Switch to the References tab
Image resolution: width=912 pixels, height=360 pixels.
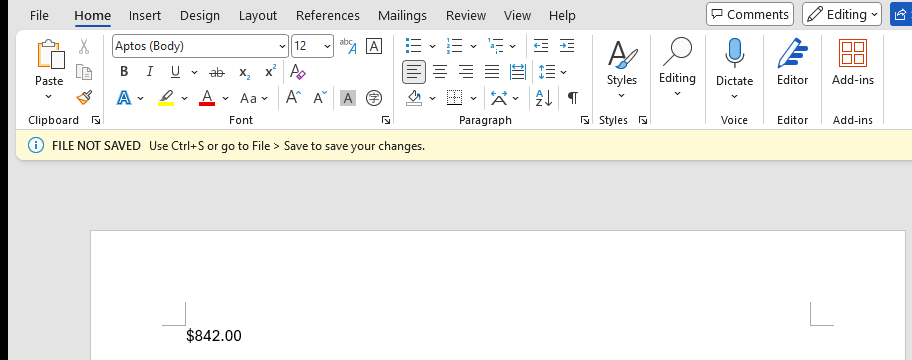pyautogui.click(x=328, y=15)
